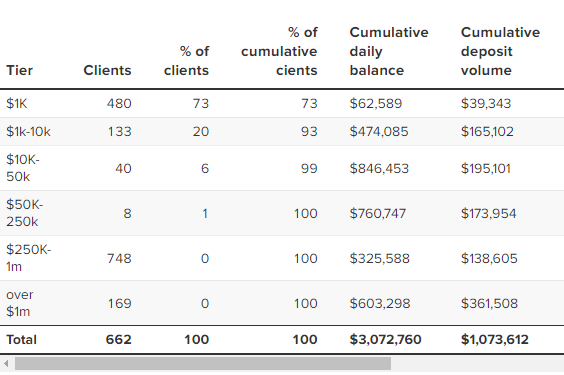Click the horizontal scrollbar thumb
Viewport: 564px width, 375px height.
[203, 363]
